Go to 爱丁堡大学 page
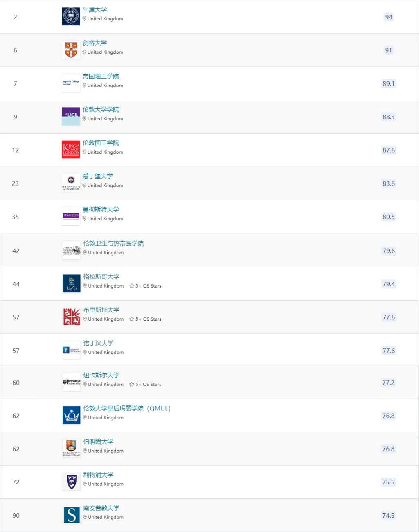The height and width of the screenshot is (532, 419). (98, 177)
